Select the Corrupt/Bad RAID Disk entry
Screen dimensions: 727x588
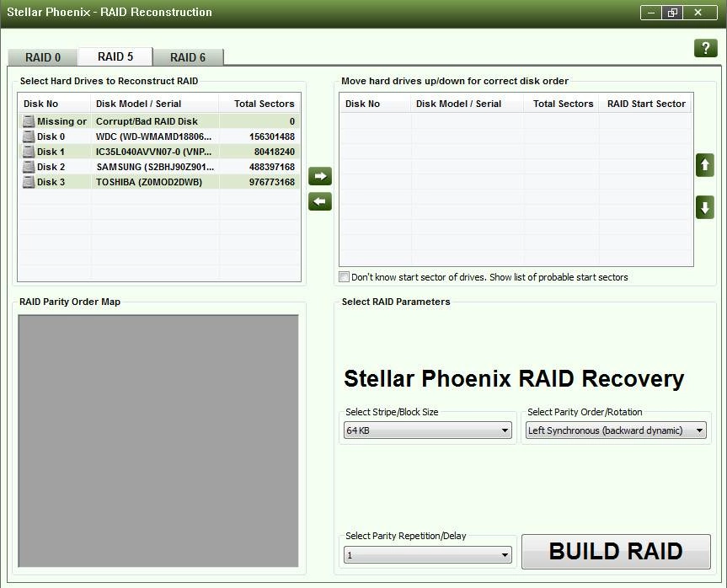[x=147, y=121]
